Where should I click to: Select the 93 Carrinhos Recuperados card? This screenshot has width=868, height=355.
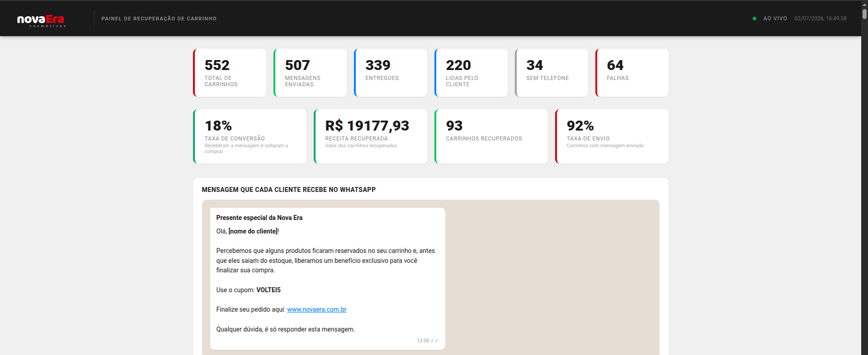[491, 136]
